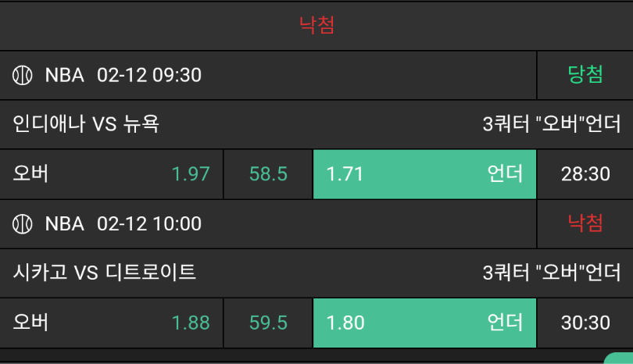Viewport: 633px width, 364px height.
Task: Click the green 당첨 status label
Action: click(585, 75)
